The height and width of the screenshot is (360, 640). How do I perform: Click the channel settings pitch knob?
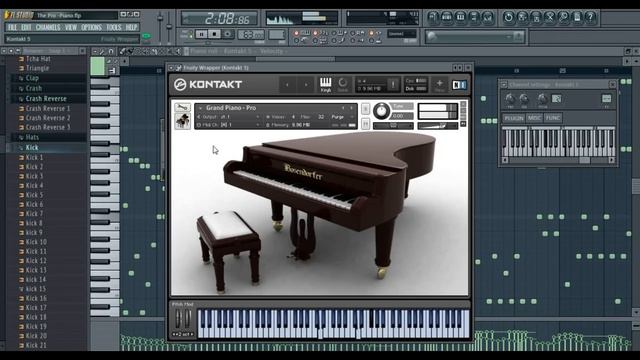(x=542, y=99)
